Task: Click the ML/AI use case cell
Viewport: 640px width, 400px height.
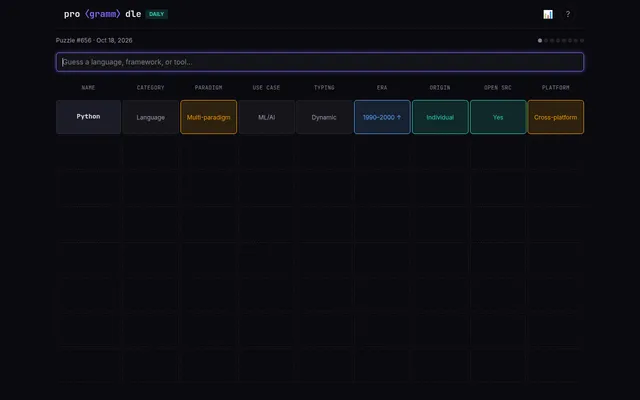Action: [x=267, y=117]
